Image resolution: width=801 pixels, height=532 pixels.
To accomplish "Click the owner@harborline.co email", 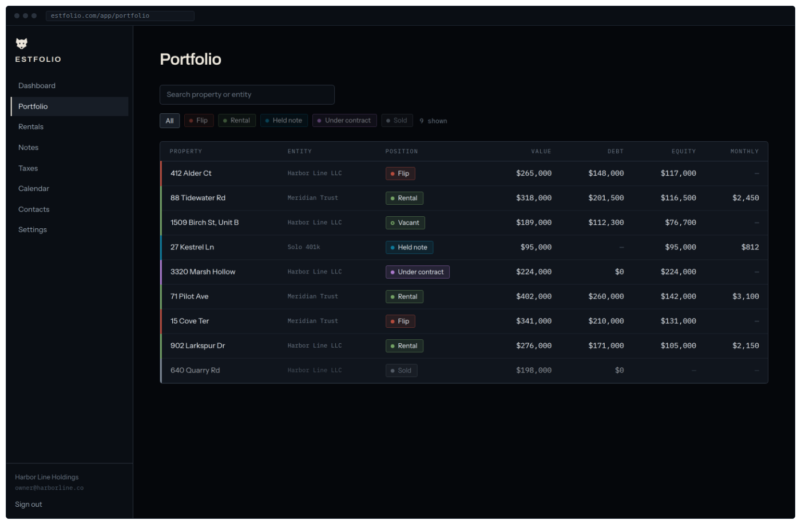I will 49,488.
